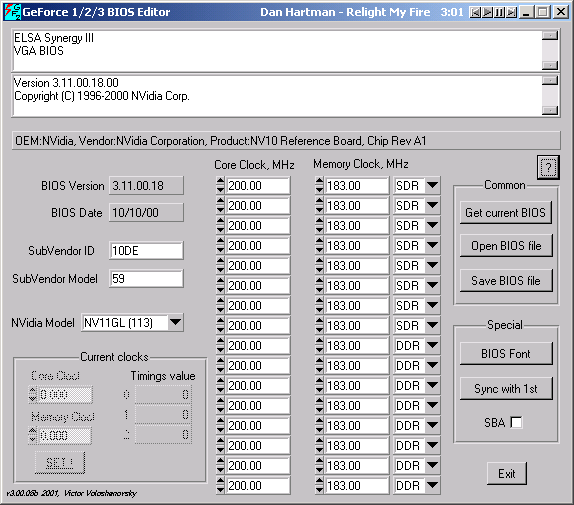Click the GeForce BIOS Editor app icon
The width and height of the screenshot is (574, 505).
12,12
